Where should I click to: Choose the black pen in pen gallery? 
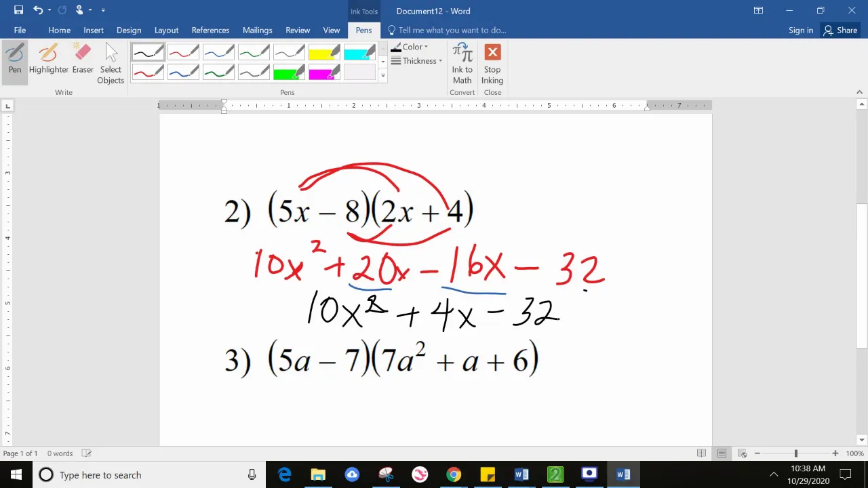click(x=148, y=52)
